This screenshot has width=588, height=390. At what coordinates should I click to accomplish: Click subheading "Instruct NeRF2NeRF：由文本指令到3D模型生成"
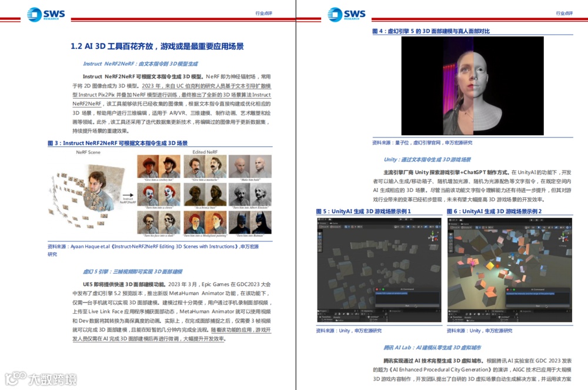pyautogui.click(x=141, y=63)
